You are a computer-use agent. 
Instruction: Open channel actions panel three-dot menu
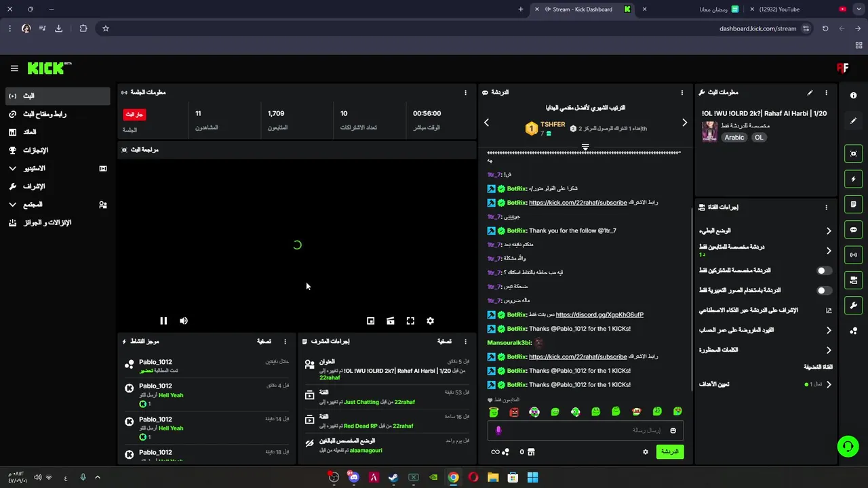point(826,207)
